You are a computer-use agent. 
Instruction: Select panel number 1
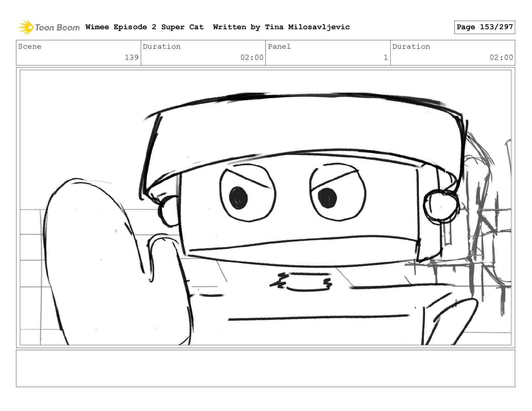386,57
